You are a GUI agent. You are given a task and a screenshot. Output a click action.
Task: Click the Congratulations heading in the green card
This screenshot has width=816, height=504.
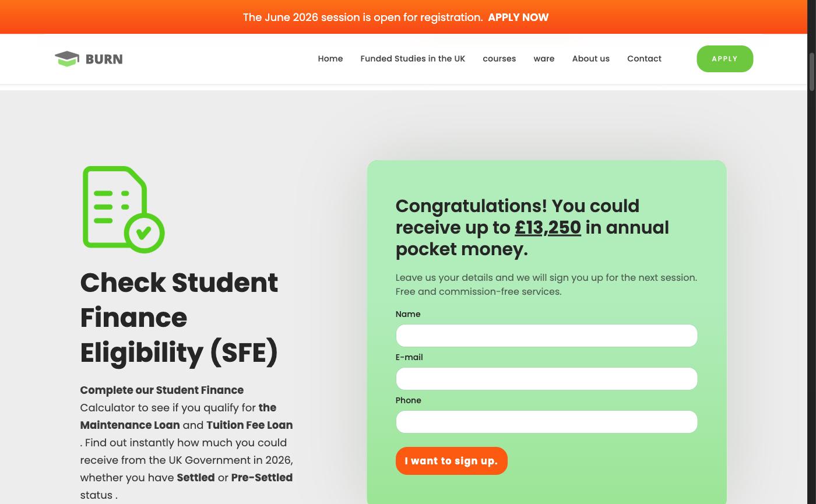532,227
